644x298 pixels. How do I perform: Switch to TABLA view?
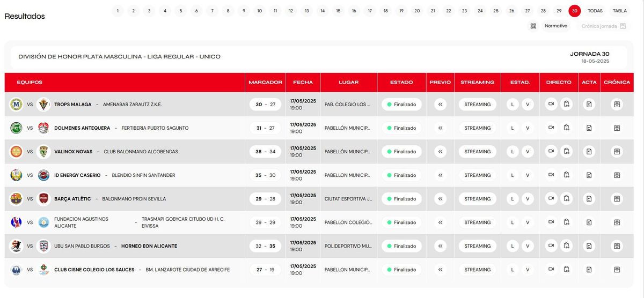(x=620, y=11)
